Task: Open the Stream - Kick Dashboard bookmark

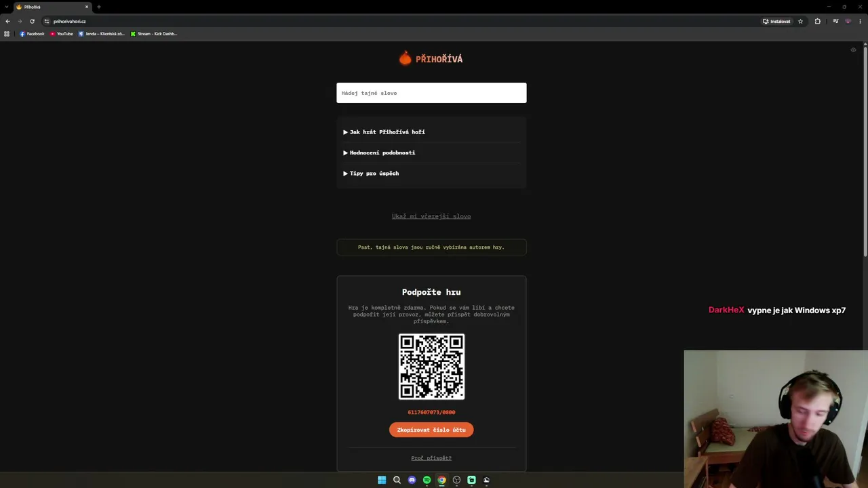Action: click(x=154, y=34)
